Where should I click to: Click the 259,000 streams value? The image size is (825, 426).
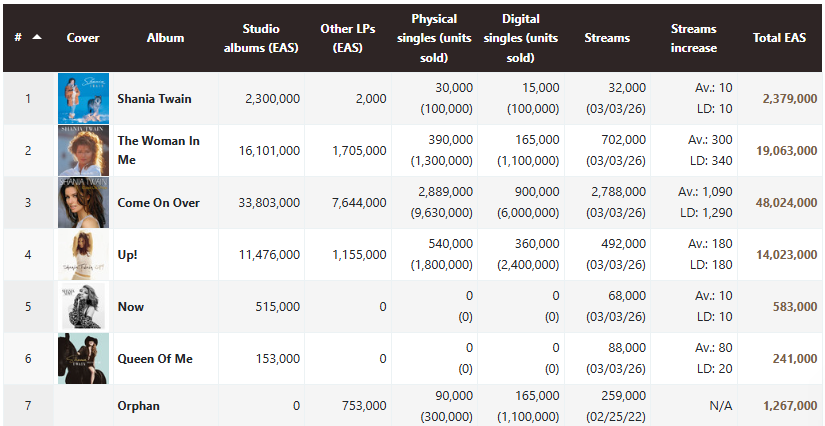pos(623,395)
